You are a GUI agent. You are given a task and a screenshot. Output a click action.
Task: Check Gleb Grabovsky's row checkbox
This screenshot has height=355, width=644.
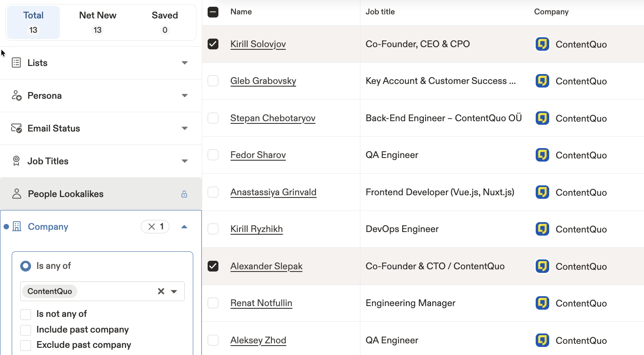[x=213, y=81]
